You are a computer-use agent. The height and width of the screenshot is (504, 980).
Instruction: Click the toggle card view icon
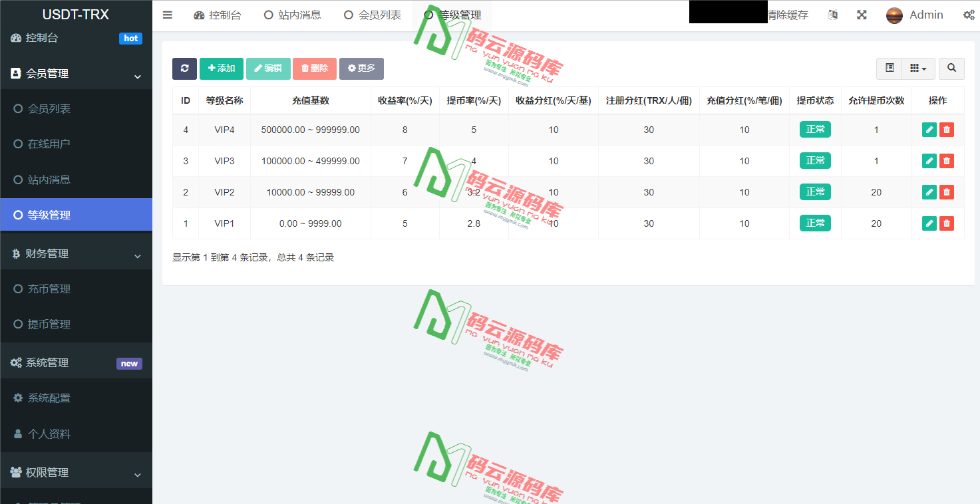pyautogui.click(x=889, y=68)
